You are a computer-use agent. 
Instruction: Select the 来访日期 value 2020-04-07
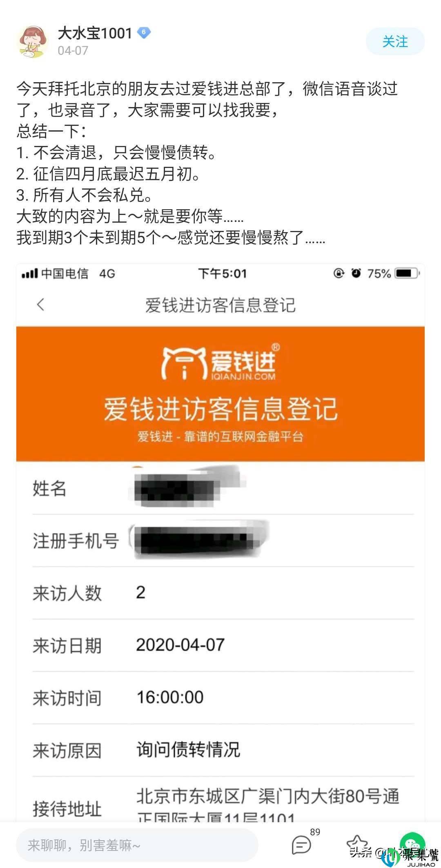pos(180,645)
